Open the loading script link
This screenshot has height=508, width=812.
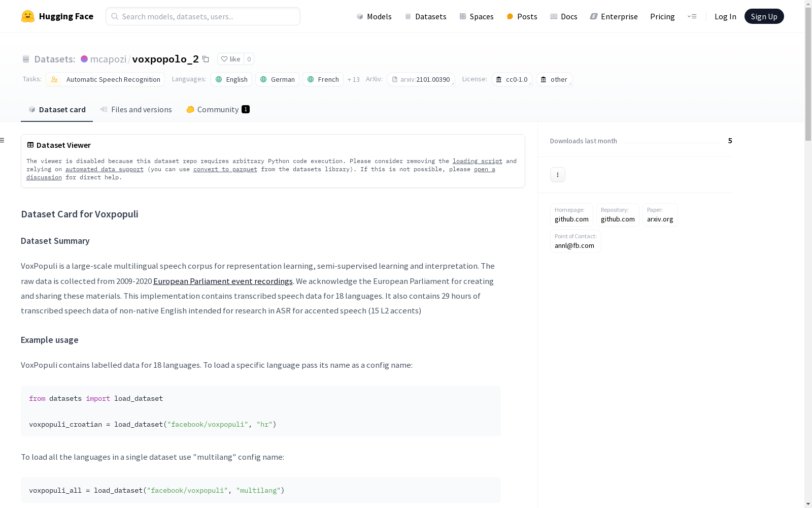click(x=477, y=161)
